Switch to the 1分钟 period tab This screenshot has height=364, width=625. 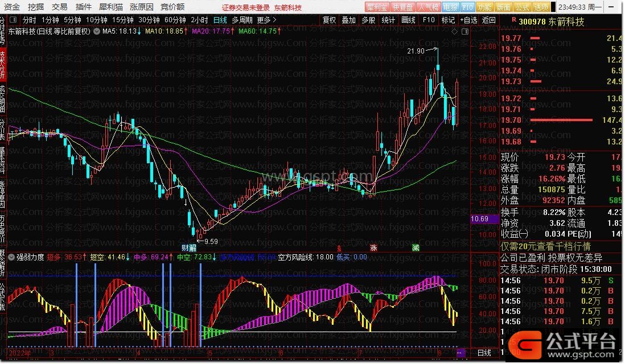tap(50, 20)
